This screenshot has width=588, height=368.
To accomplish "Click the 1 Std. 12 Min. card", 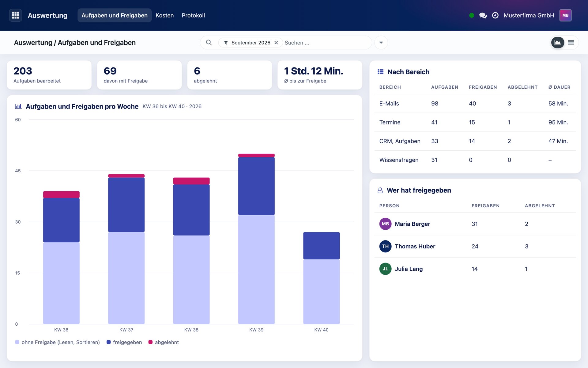I will tap(320, 75).
